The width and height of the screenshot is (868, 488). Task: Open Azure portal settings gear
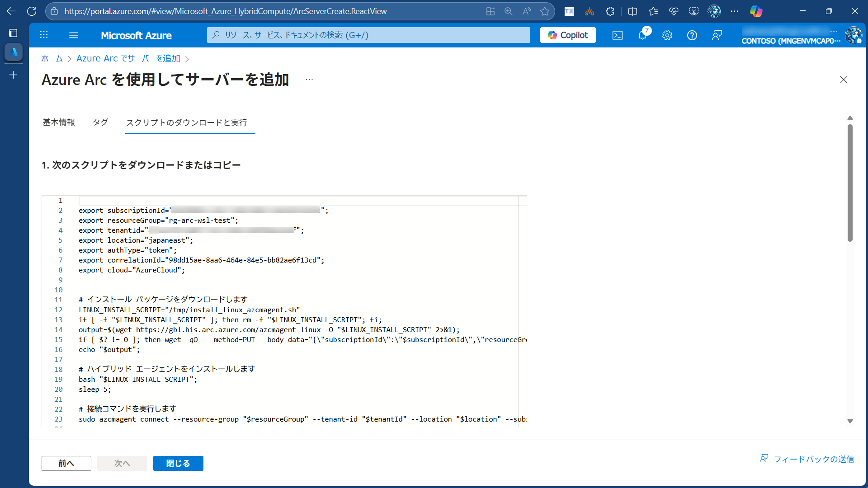click(x=667, y=35)
